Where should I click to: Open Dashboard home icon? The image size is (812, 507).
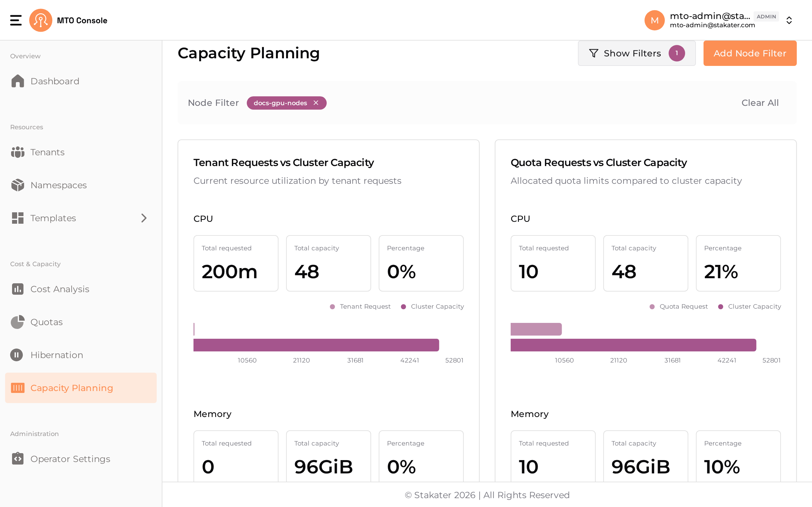point(17,81)
